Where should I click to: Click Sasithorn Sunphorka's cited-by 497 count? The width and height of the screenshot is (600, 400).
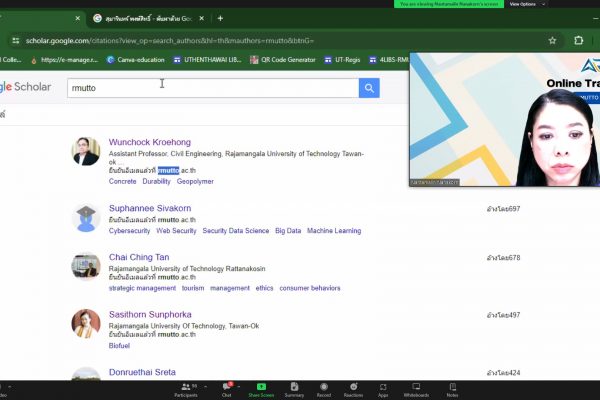[504, 315]
